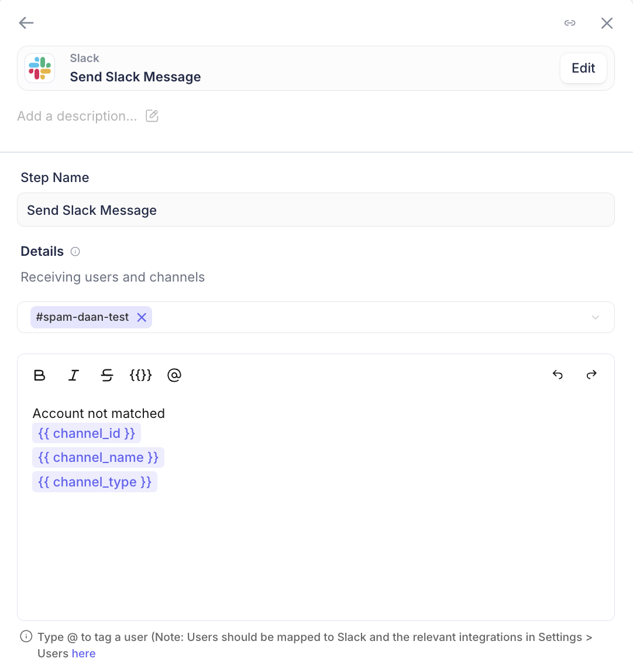633x672 pixels.
Task: Redo the last edit
Action: 591,375
